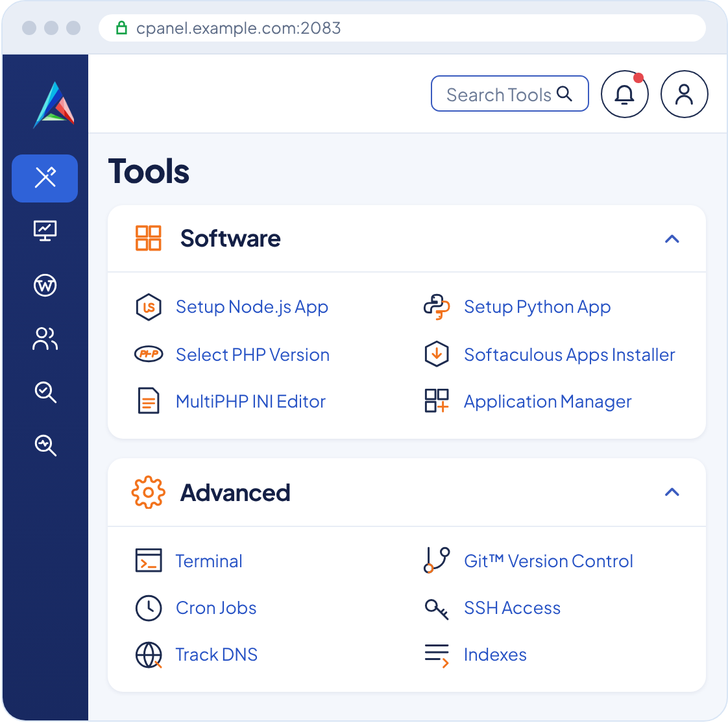Open the Terminal link

coord(209,561)
